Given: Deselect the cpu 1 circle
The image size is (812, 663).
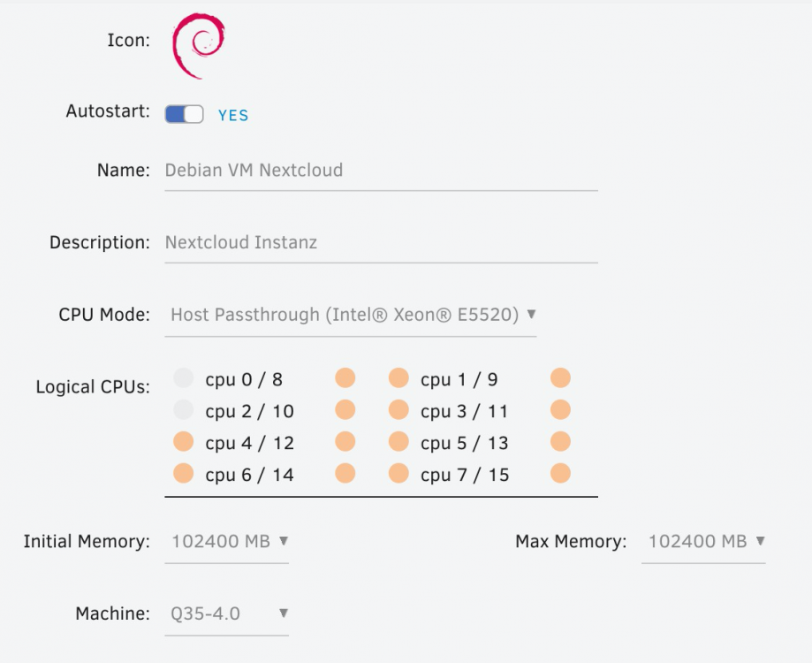Looking at the screenshot, I should pyautogui.click(x=398, y=378).
